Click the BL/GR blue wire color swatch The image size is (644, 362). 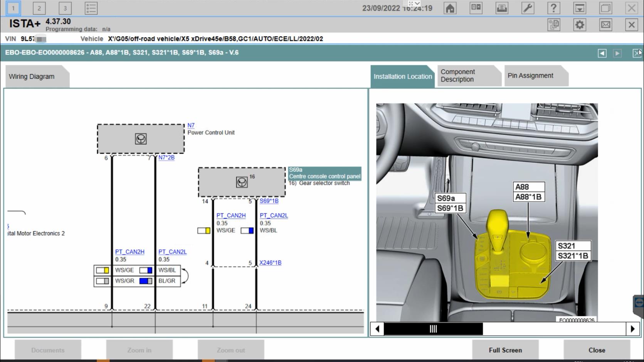pos(146,281)
